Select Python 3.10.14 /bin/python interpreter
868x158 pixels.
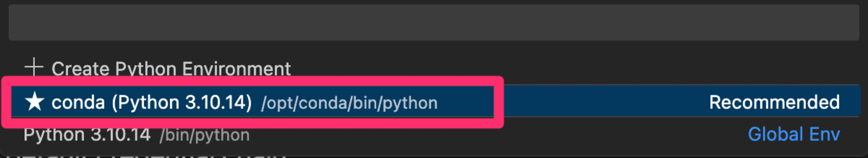point(434,134)
